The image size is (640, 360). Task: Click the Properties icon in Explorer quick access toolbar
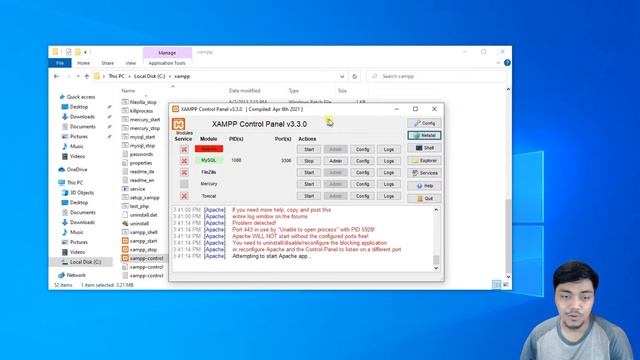click(x=69, y=52)
